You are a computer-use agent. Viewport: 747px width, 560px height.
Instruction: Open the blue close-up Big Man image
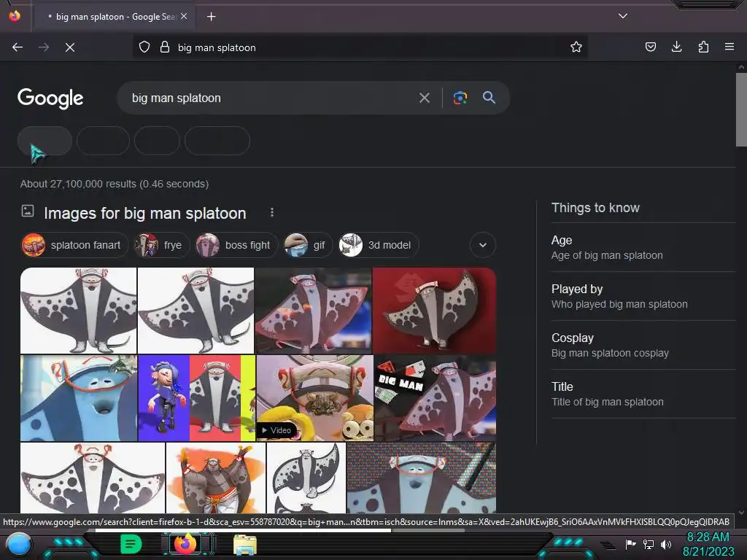pos(79,398)
